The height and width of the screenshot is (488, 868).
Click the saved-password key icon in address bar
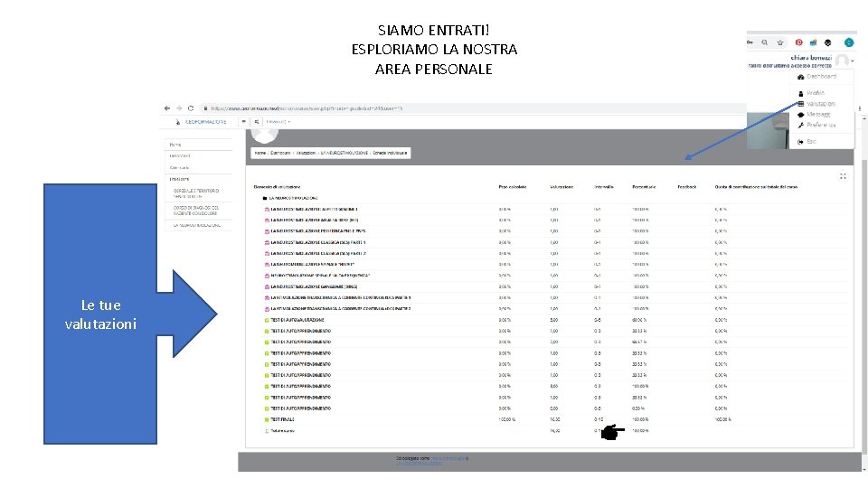coord(750,42)
